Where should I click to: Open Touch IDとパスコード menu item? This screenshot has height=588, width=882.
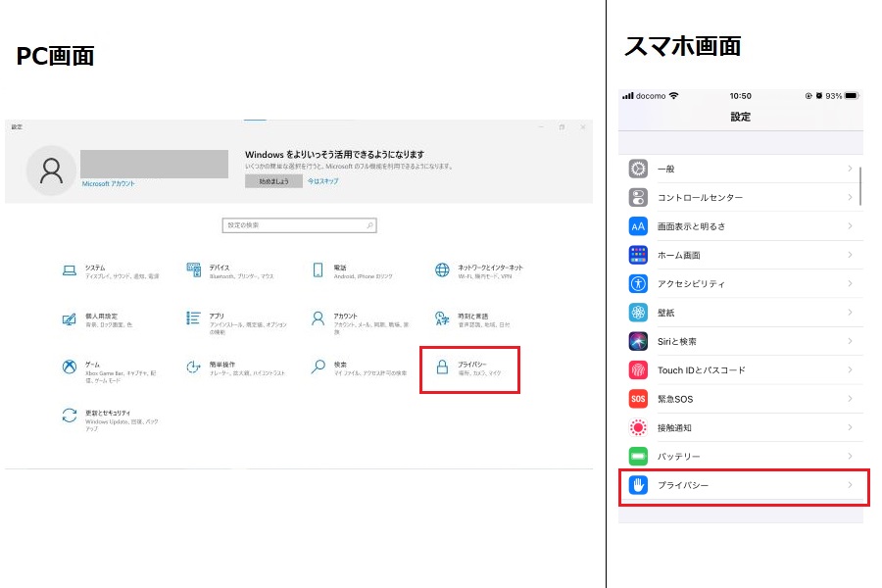click(x=701, y=370)
